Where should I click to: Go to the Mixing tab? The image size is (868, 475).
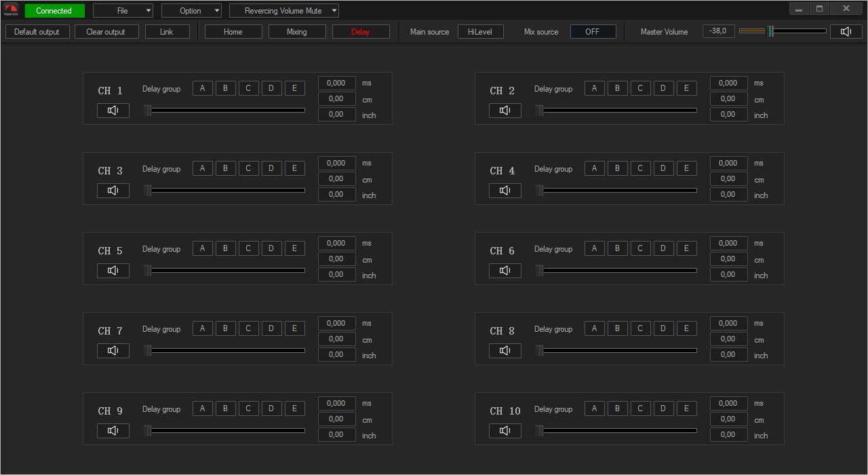click(297, 32)
